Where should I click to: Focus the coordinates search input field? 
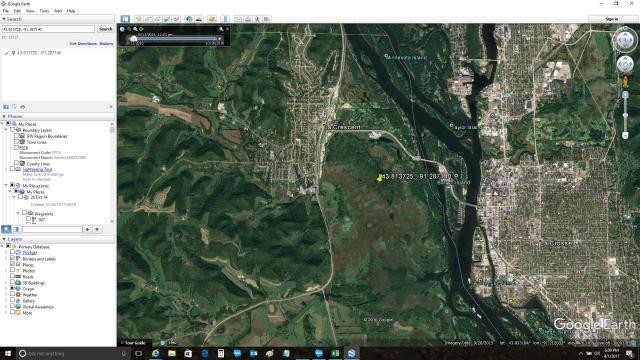tap(48, 29)
